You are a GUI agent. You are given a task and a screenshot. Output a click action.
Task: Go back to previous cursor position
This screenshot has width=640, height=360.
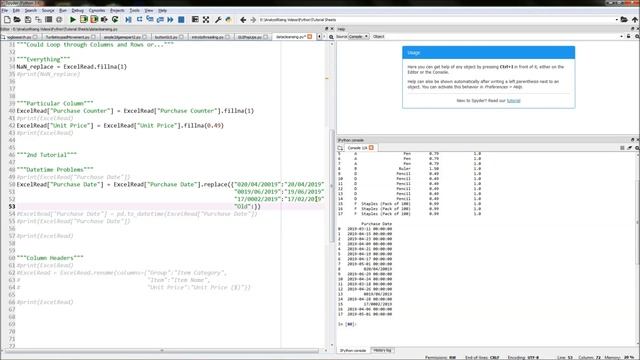243,19
